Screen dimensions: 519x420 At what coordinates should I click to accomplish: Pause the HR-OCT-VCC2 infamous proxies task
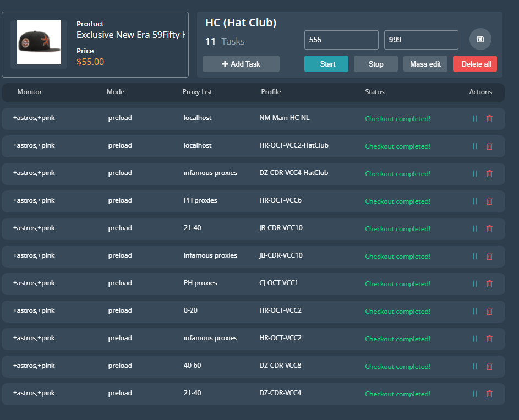[474, 339]
